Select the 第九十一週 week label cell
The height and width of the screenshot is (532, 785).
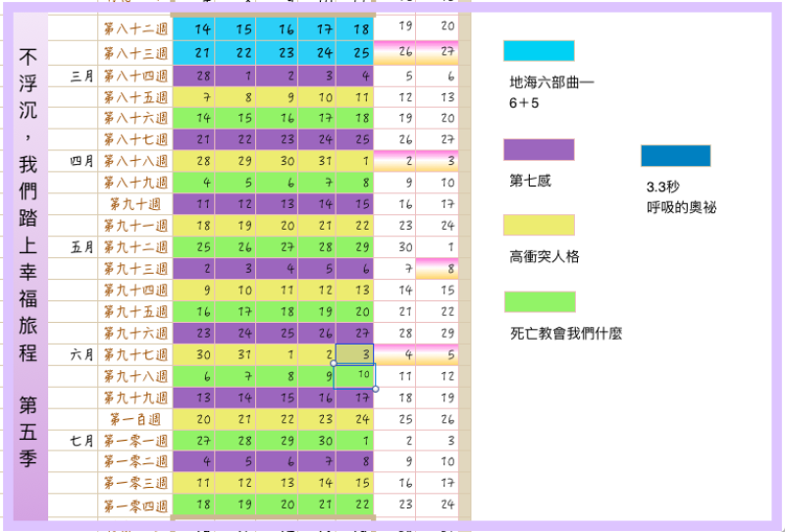(x=135, y=226)
